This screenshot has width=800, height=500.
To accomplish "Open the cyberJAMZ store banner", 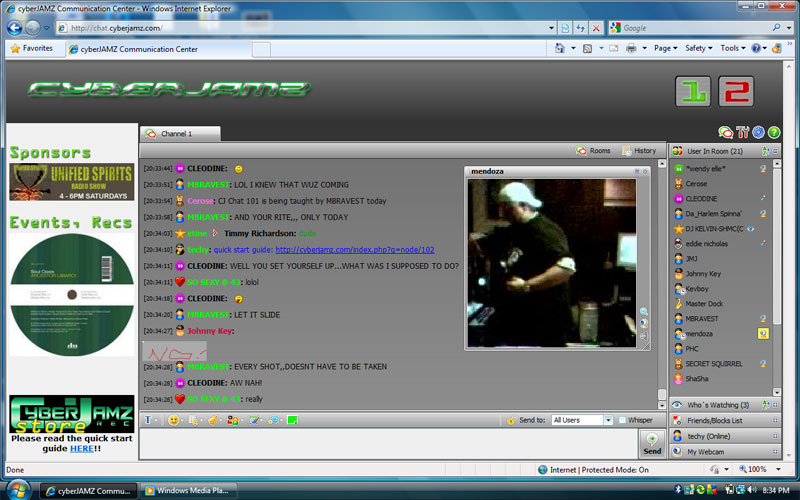I will coord(72,414).
